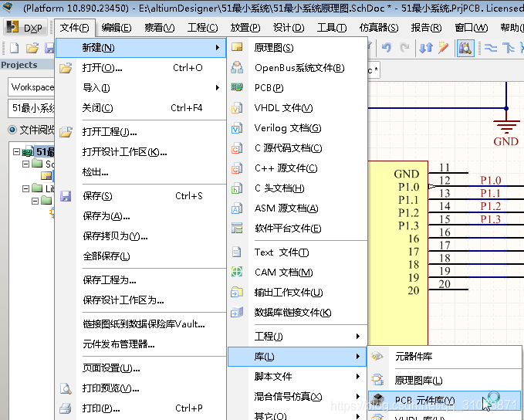Click the Workspace dropdown field in Projects panel

(x=31, y=87)
